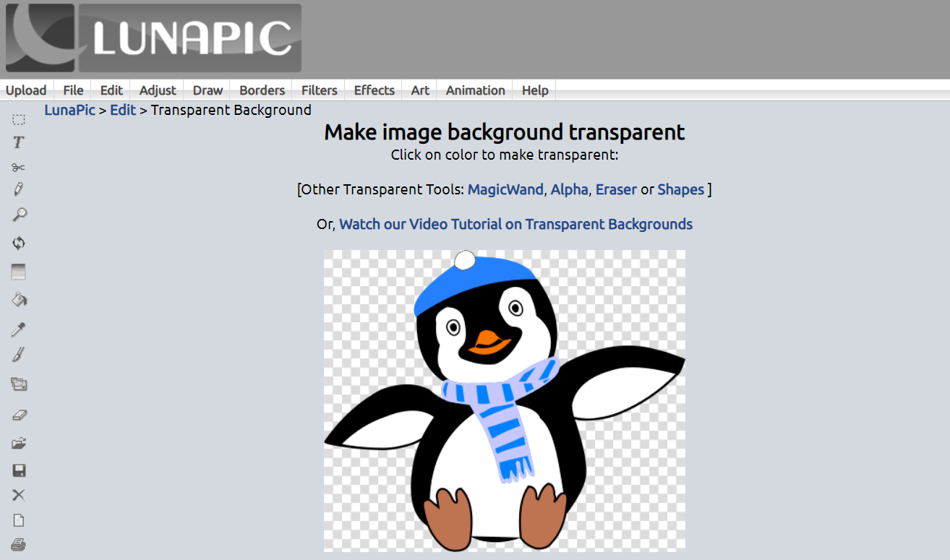Open the Draw menu

pyautogui.click(x=207, y=90)
